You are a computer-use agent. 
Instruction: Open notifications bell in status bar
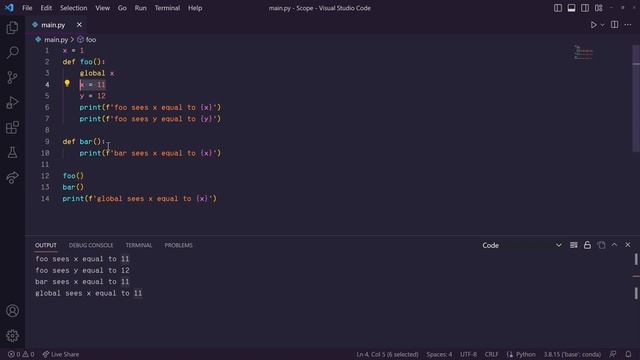click(x=628, y=354)
